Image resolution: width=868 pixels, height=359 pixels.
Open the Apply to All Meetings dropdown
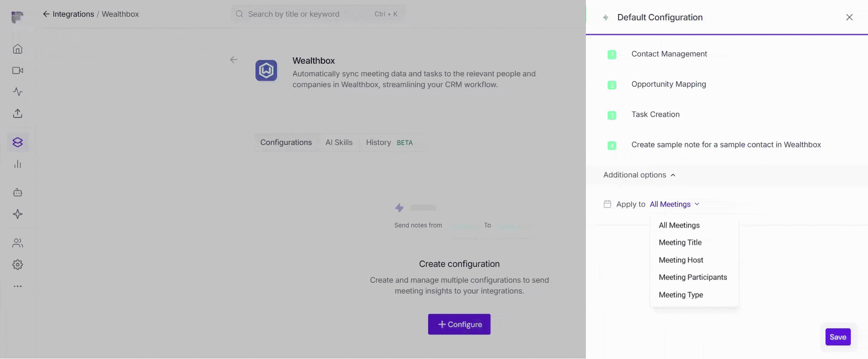point(675,204)
